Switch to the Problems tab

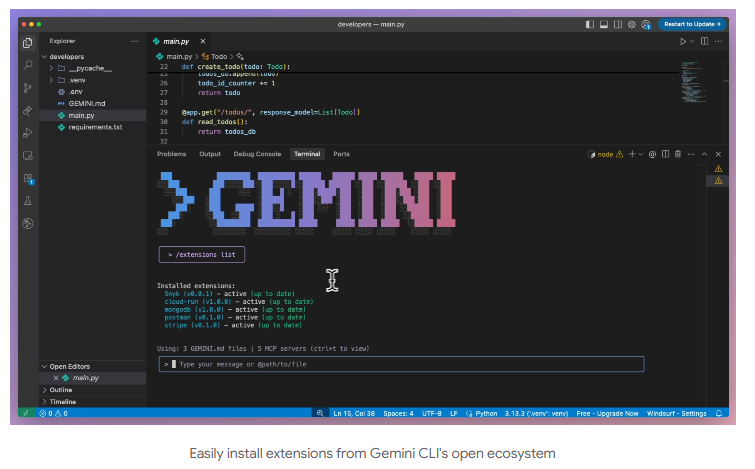[x=172, y=154]
